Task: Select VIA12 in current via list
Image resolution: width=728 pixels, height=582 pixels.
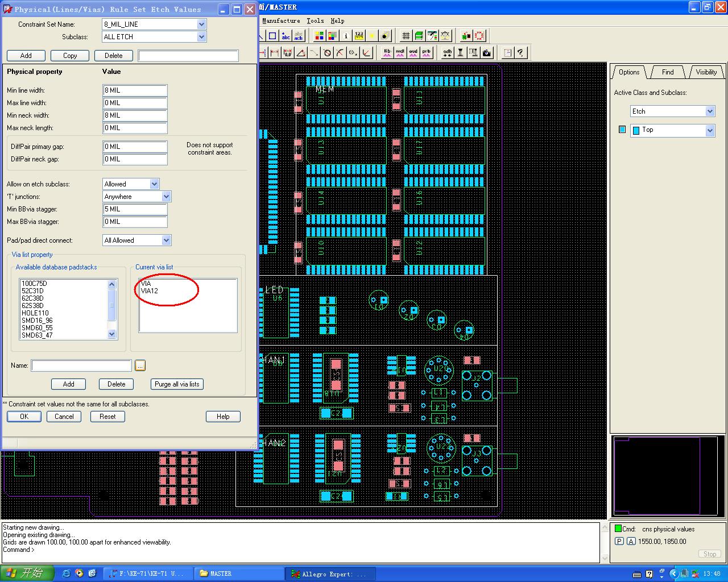Action: (150, 291)
